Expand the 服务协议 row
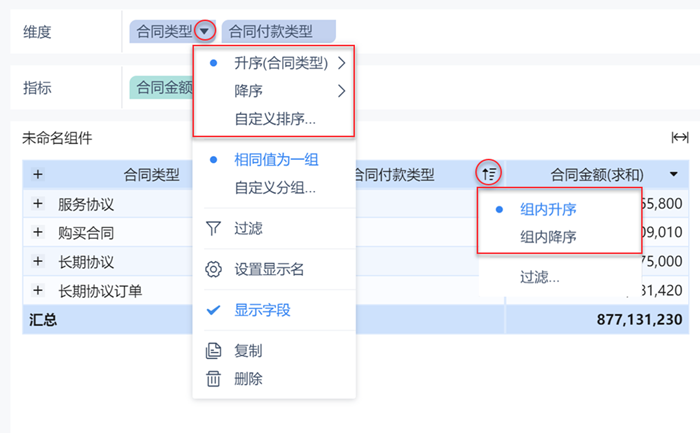 pos(38,204)
